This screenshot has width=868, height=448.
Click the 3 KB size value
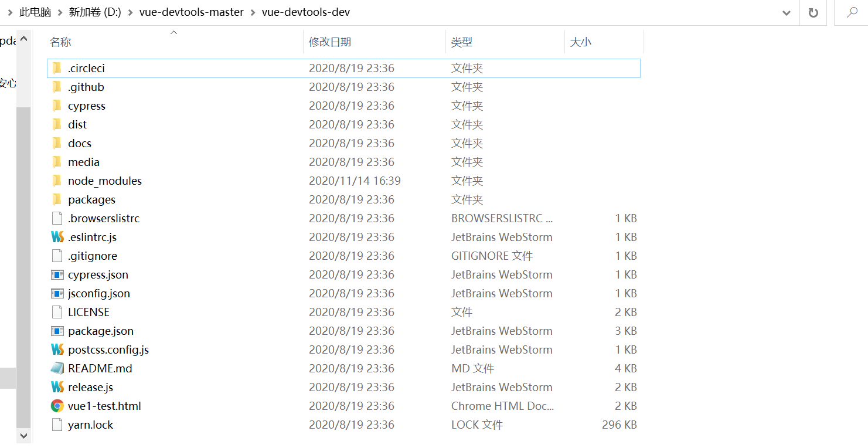pyautogui.click(x=626, y=331)
